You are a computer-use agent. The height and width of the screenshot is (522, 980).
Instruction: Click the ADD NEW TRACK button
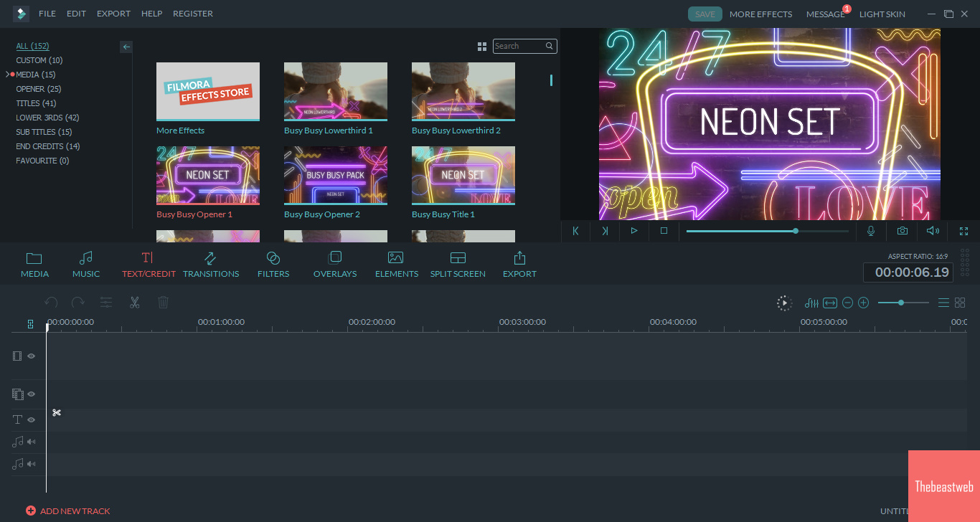coord(68,511)
